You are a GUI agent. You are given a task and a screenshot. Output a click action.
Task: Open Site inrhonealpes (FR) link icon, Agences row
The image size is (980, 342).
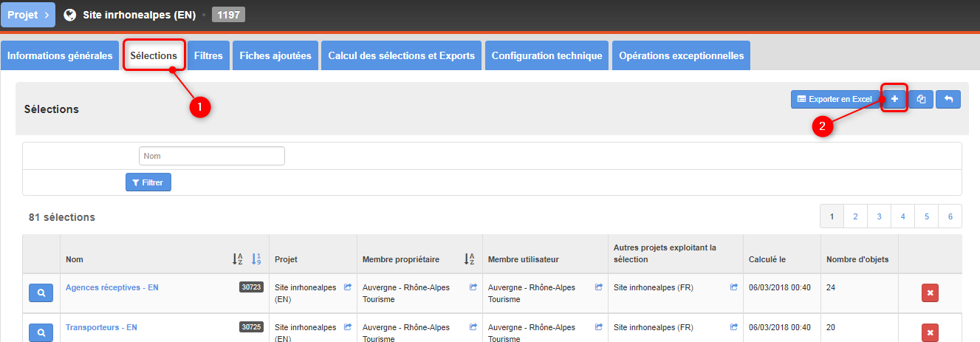point(734,287)
